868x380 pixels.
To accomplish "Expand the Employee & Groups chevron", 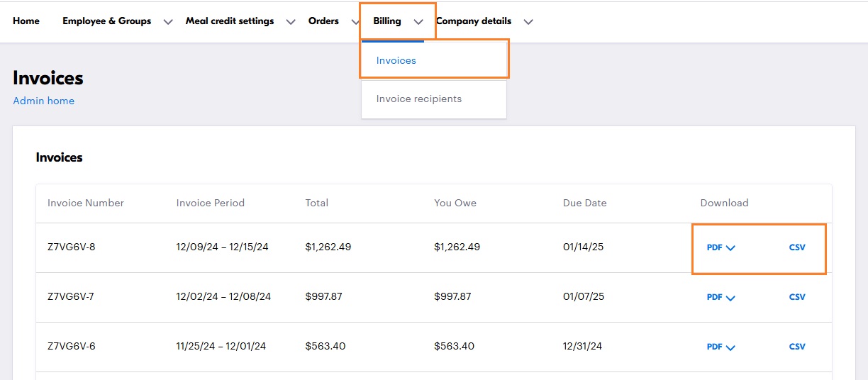I will (x=168, y=22).
